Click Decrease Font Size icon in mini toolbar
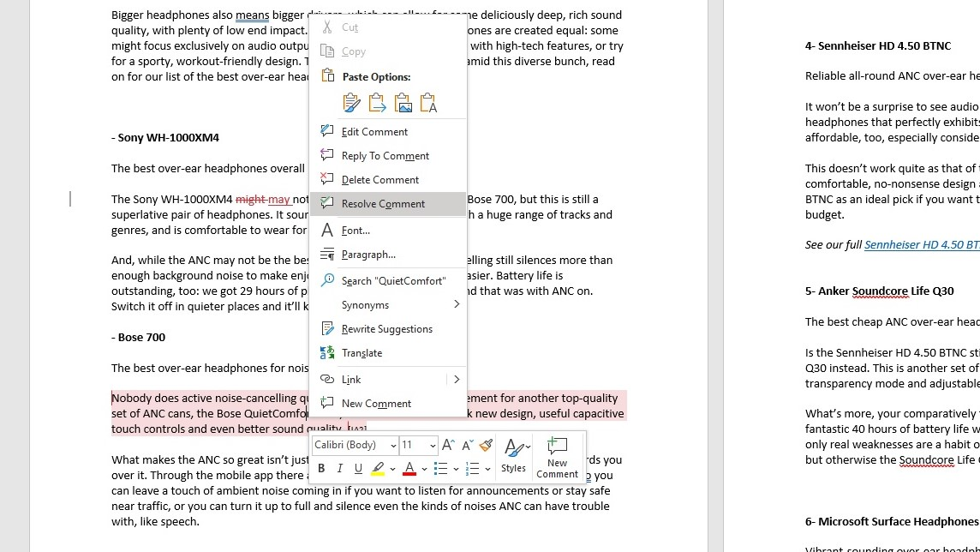 (x=467, y=445)
